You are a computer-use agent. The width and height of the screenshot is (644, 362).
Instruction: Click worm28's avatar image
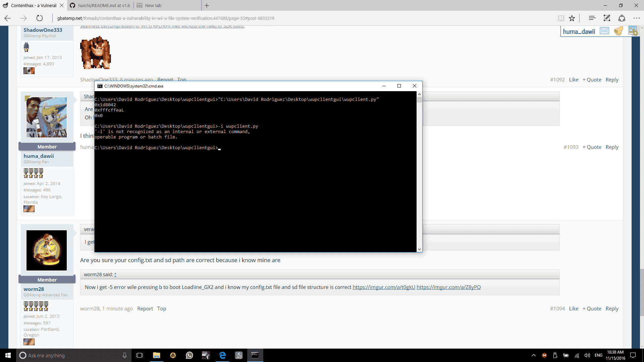[x=47, y=250]
